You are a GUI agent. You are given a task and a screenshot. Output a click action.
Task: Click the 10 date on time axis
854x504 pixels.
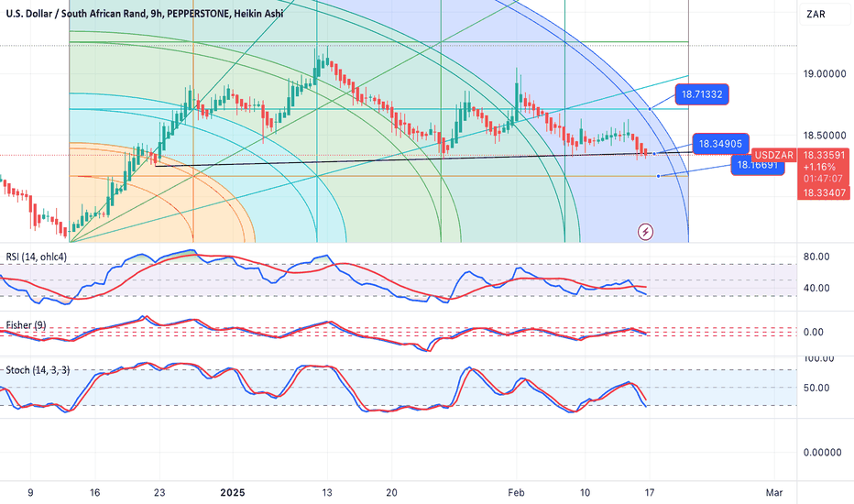coord(585,493)
